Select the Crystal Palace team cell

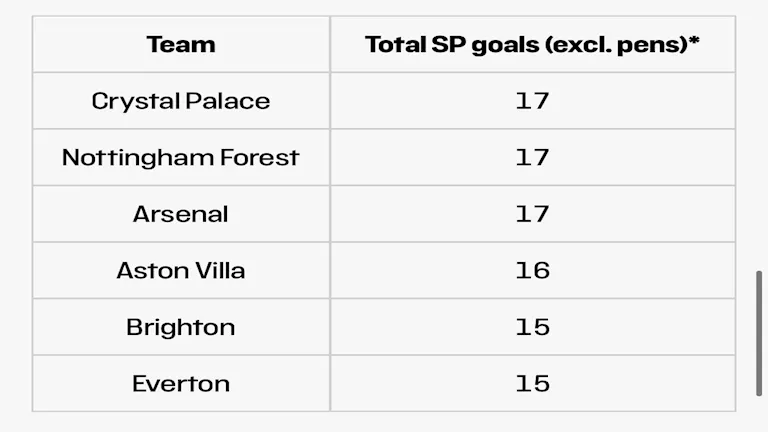(181, 101)
